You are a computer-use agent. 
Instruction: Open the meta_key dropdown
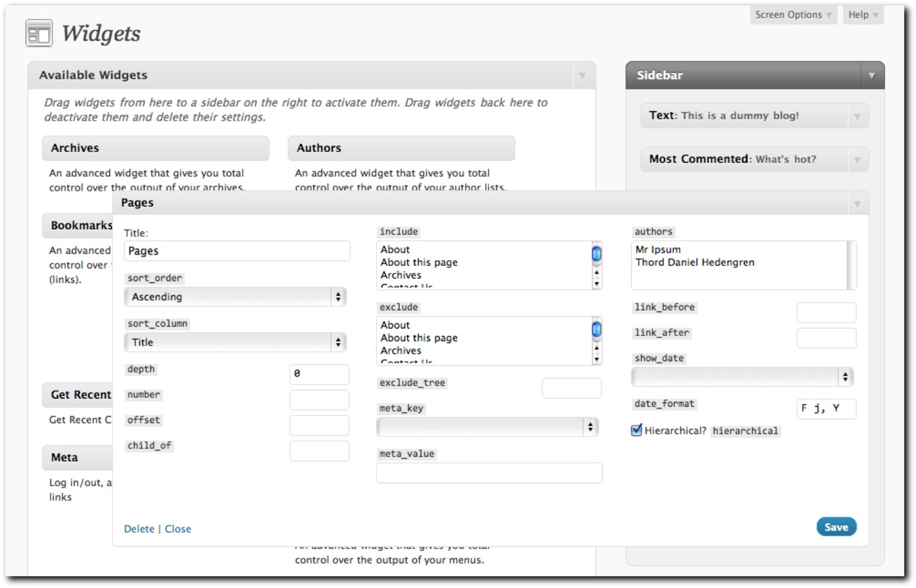point(487,427)
